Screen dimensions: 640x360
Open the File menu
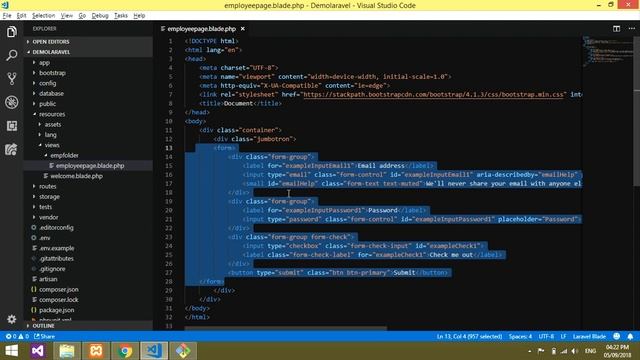(7, 16)
